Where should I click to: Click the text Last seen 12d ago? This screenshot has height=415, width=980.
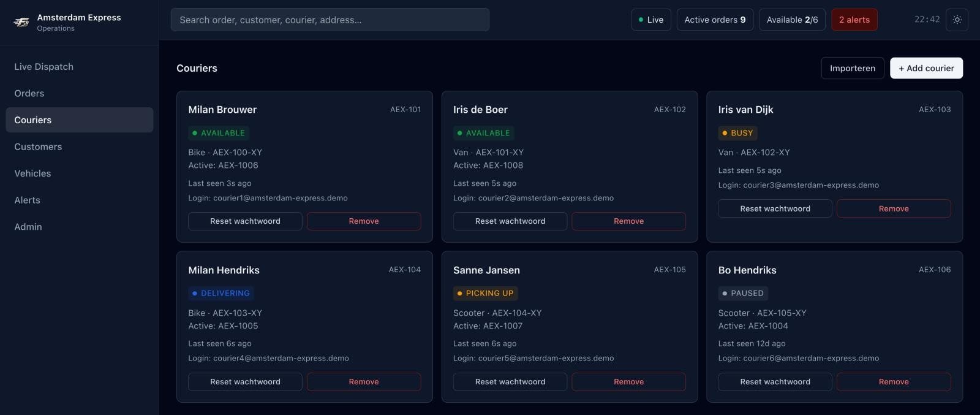tap(752, 344)
